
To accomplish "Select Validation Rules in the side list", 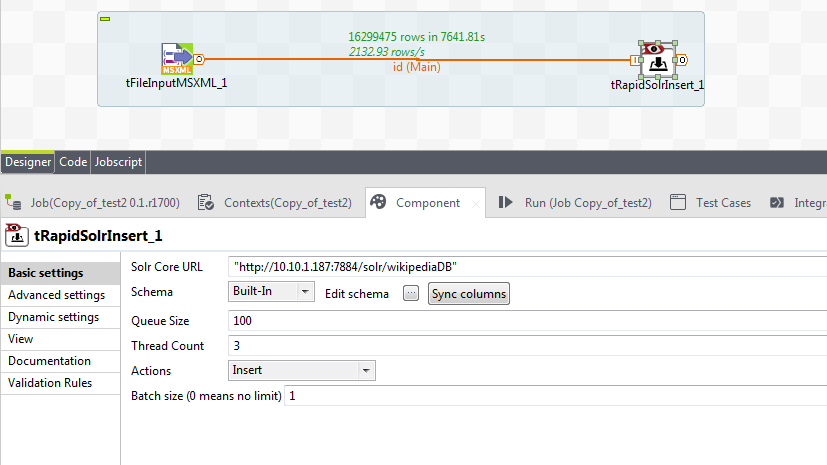I will click(61, 383).
